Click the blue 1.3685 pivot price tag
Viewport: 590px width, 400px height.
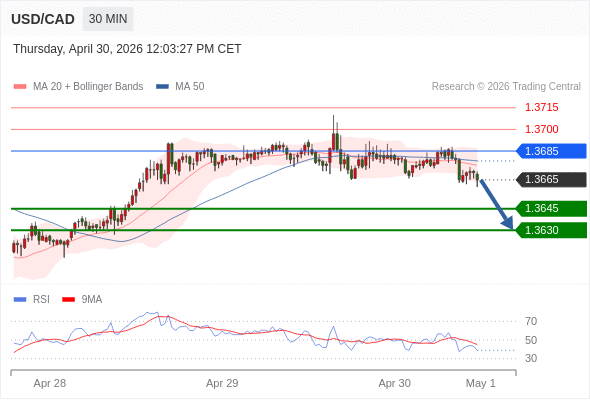[551, 151]
